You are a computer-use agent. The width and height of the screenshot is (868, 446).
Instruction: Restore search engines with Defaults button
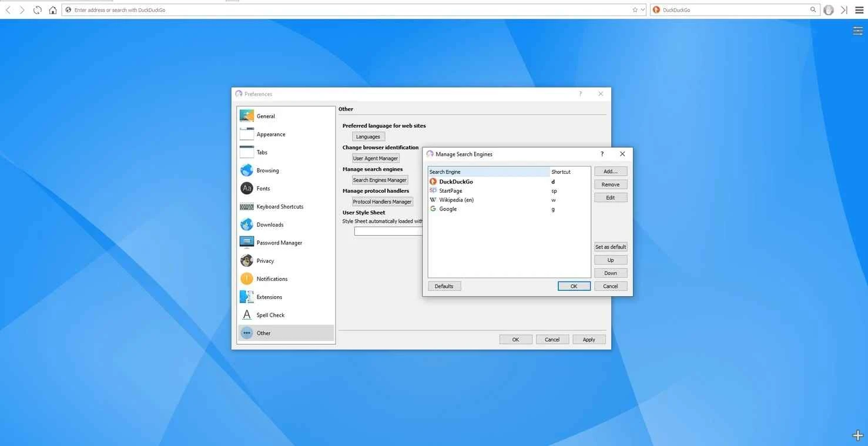(444, 286)
